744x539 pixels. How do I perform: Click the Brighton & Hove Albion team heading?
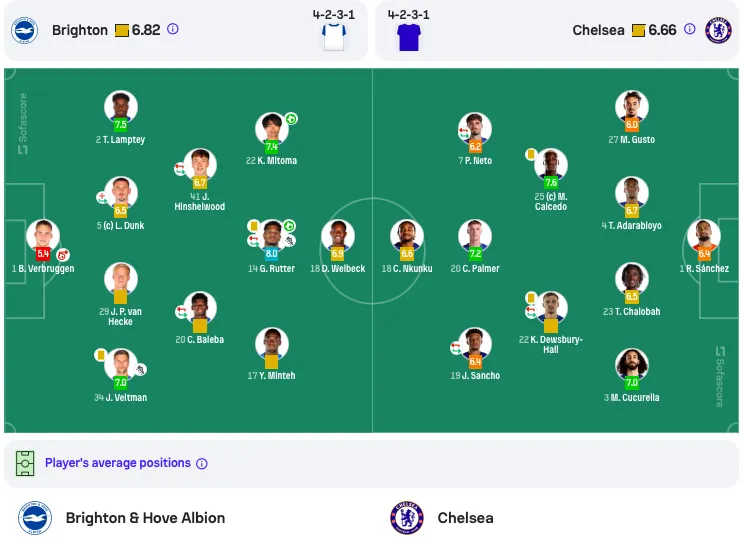[145, 518]
